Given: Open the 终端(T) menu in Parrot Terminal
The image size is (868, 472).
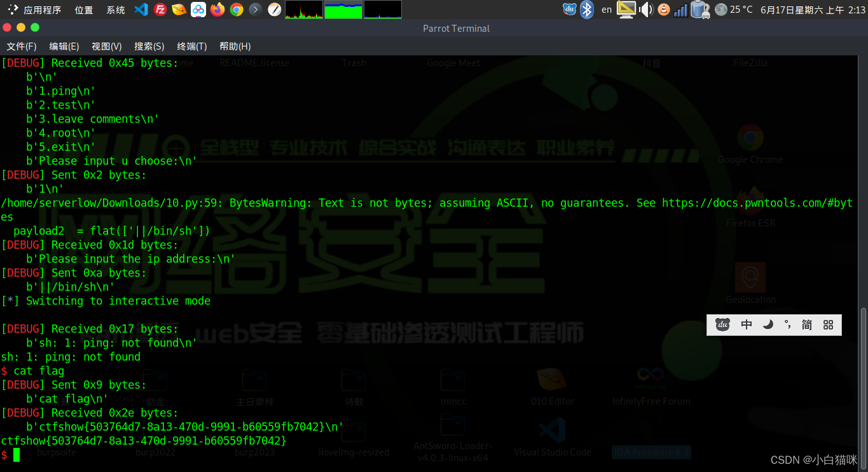Looking at the screenshot, I should coord(192,46).
